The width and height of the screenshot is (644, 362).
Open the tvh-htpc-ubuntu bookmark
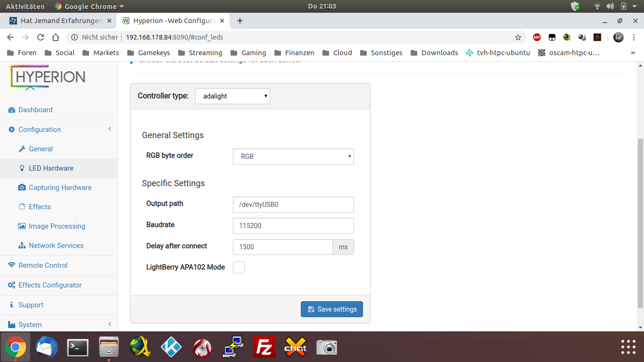click(x=498, y=53)
